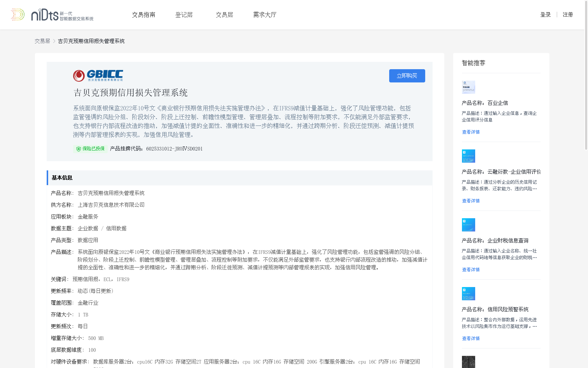Screen dimensions: 588x368
Task: Click coverage value 金融行业
Action: click(88, 303)
